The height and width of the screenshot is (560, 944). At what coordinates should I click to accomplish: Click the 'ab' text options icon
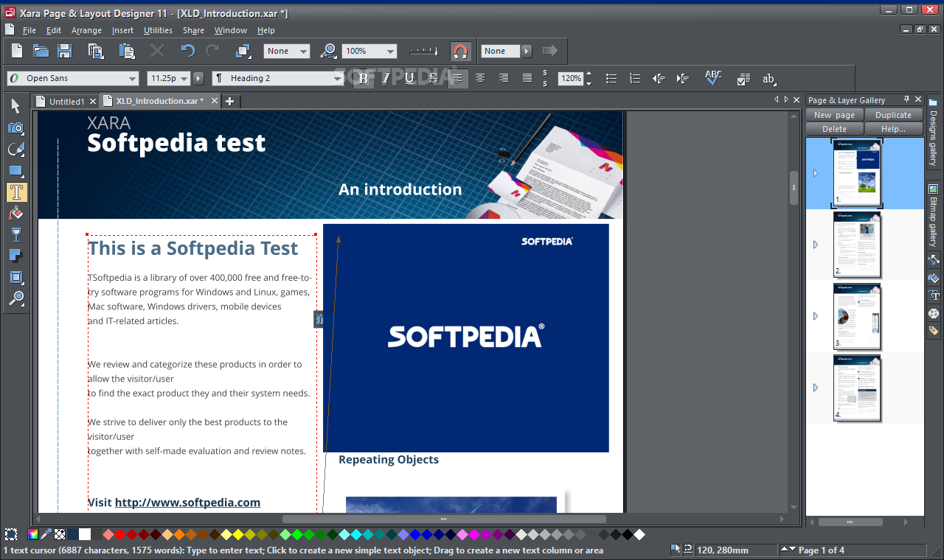[x=769, y=78]
